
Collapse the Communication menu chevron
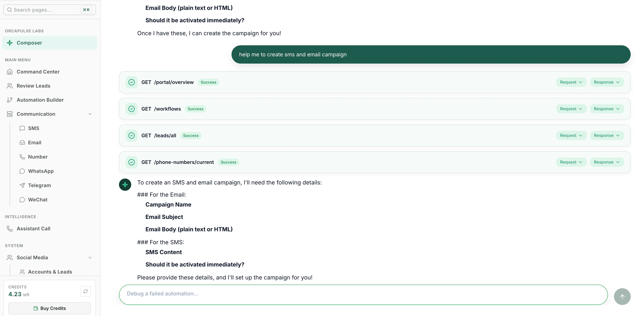[x=90, y=114]
